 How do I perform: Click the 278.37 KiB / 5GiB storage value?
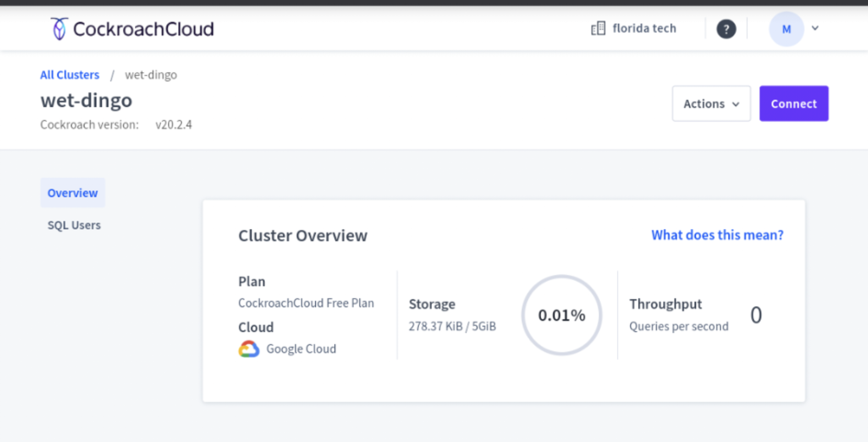(x=452, y=326)
